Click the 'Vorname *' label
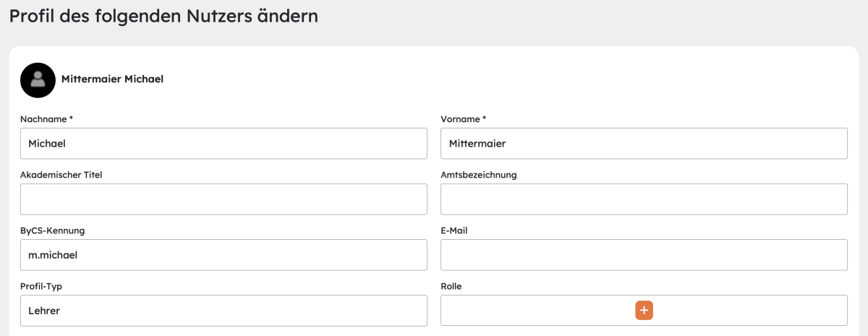868x336 pixels. 464,119
